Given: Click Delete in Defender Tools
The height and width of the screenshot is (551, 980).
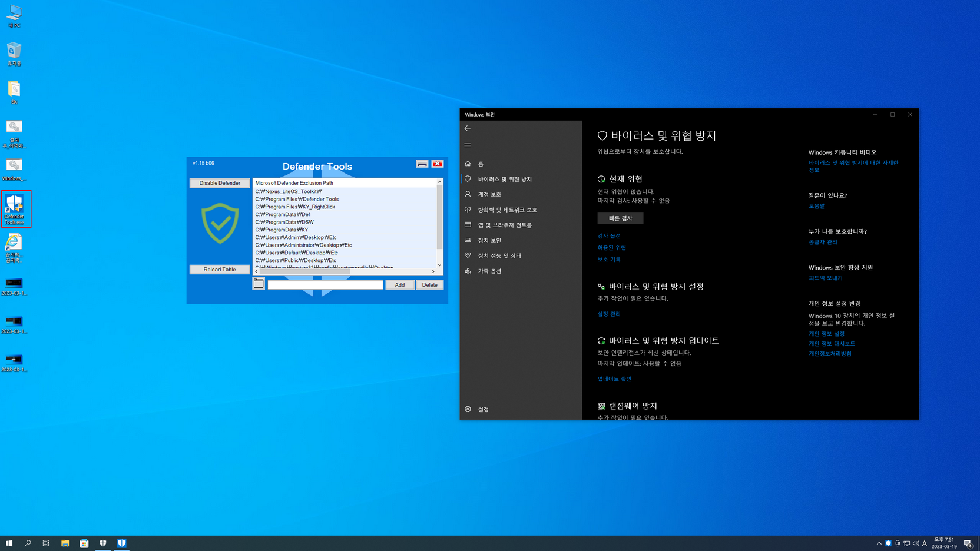Looking at the screenshot, I should 430,285.
